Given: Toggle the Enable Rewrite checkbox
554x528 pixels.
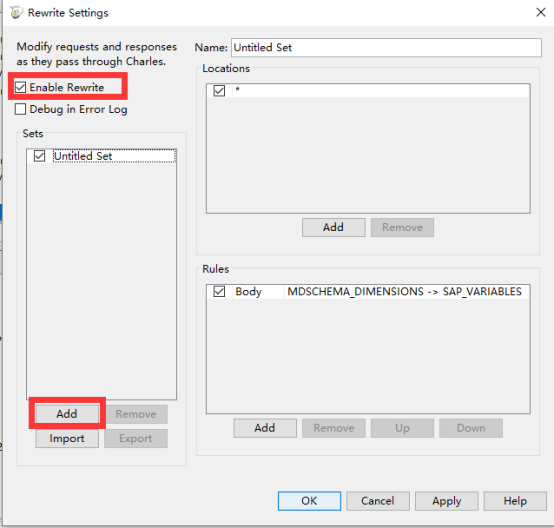Looking at the screenshot, I should [20, 87].
